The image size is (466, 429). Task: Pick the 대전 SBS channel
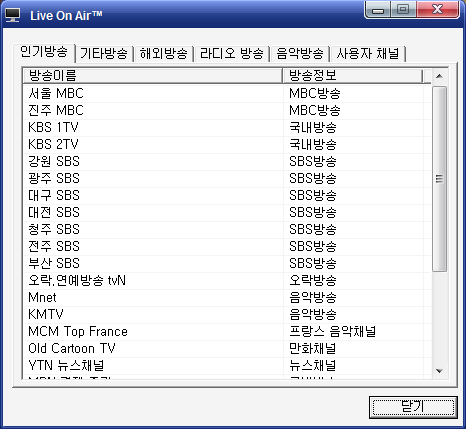[227, 213]
